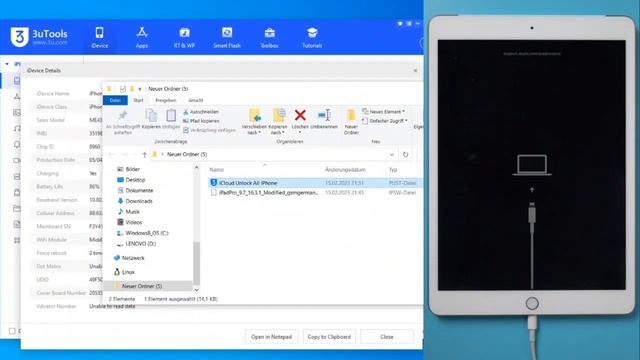The width and height of the screenshot is (640, 360).
Task: Open the quick access toolbar customize arrow
Action: 140,89
